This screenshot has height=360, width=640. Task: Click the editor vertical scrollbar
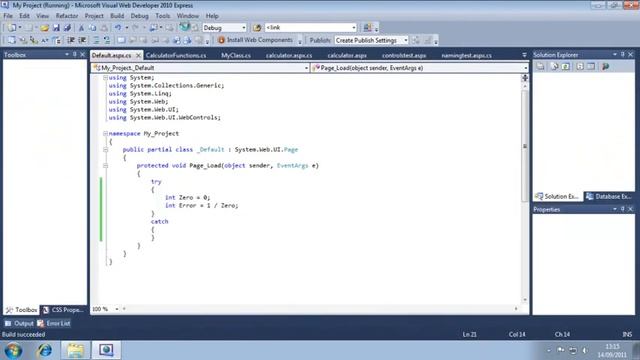click(x=525, y=146)
